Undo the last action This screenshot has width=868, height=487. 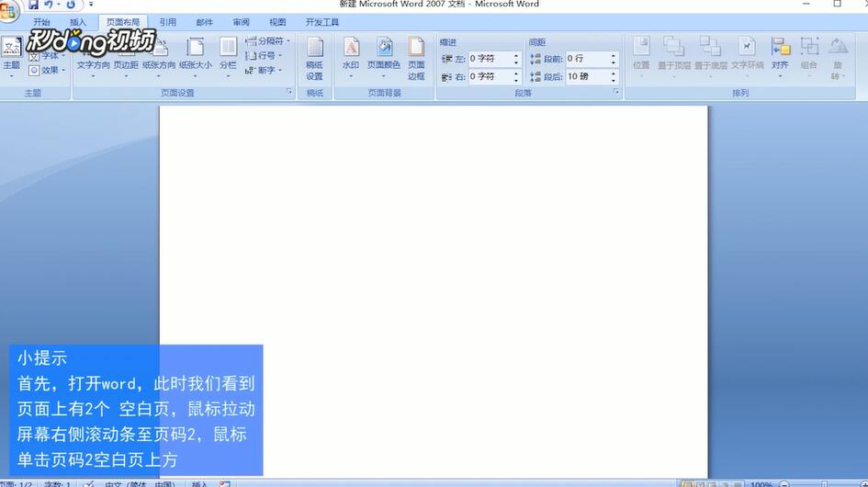(49, 5)
